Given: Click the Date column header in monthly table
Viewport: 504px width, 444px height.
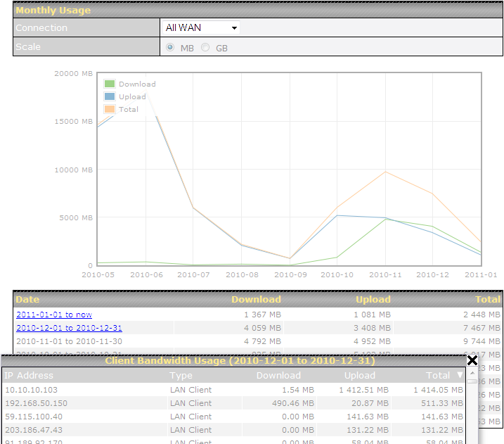Looking at the screenshot, I should point(27,299).
